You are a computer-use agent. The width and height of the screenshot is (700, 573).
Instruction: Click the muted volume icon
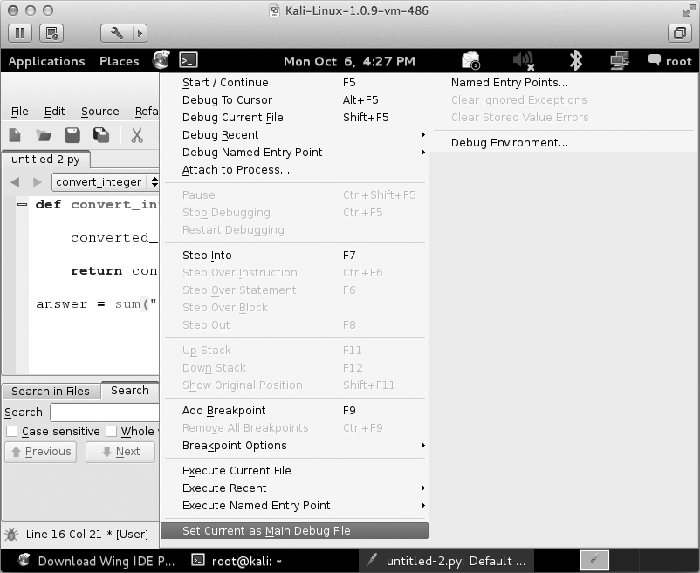(x=522, y=61)
